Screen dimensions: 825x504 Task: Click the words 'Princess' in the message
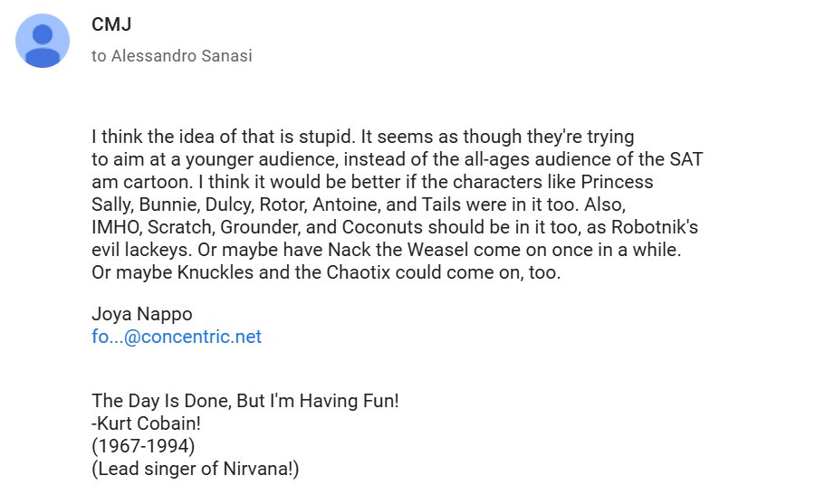[617, 182]
